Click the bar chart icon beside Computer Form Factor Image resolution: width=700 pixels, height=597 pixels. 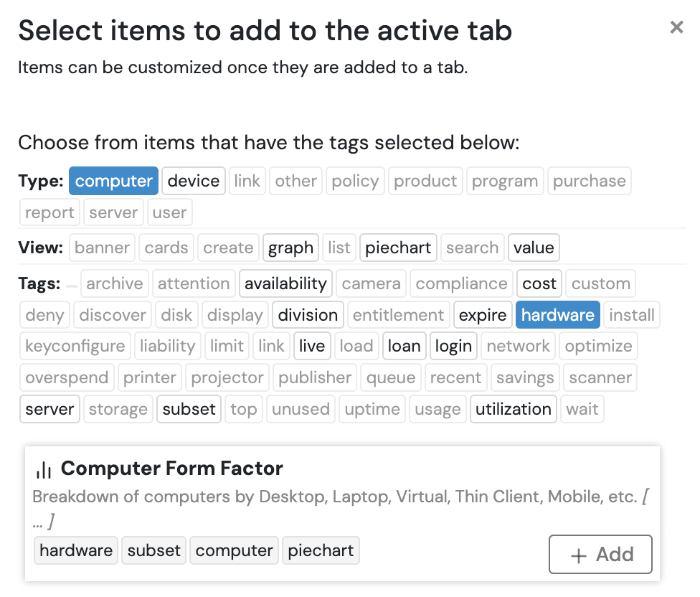(x=43, y=468)
